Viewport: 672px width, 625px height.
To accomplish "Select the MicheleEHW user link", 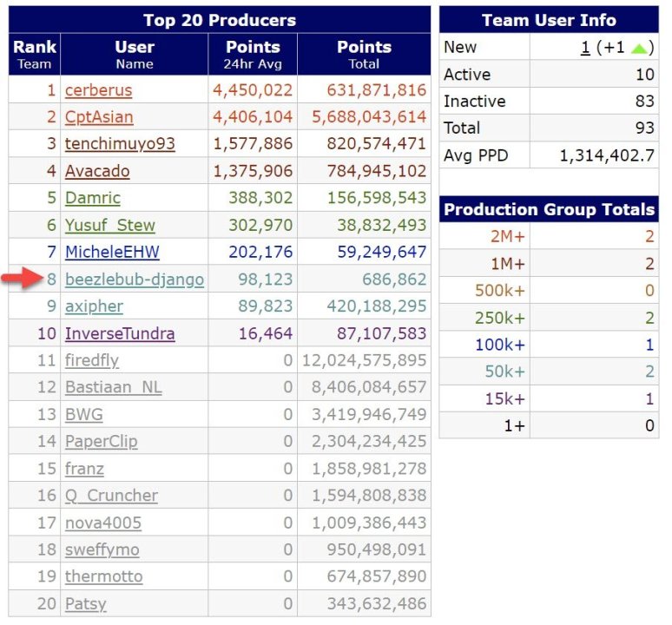I will (112, 253).
